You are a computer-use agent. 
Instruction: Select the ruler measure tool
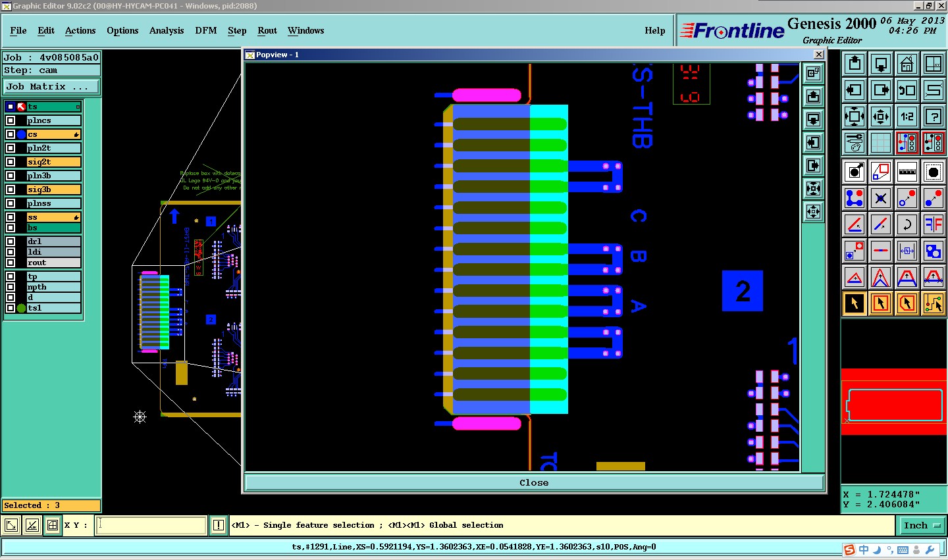pyautogui.click(x=907, y=172)
